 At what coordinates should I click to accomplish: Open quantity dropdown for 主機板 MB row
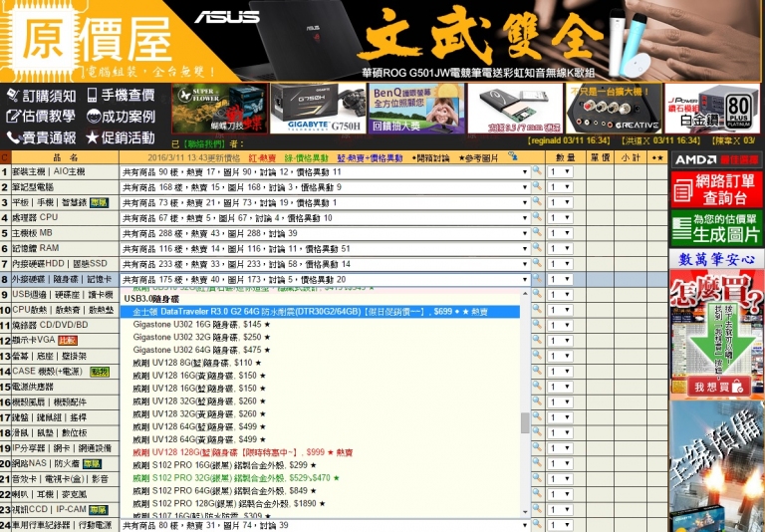pos(560,233)
